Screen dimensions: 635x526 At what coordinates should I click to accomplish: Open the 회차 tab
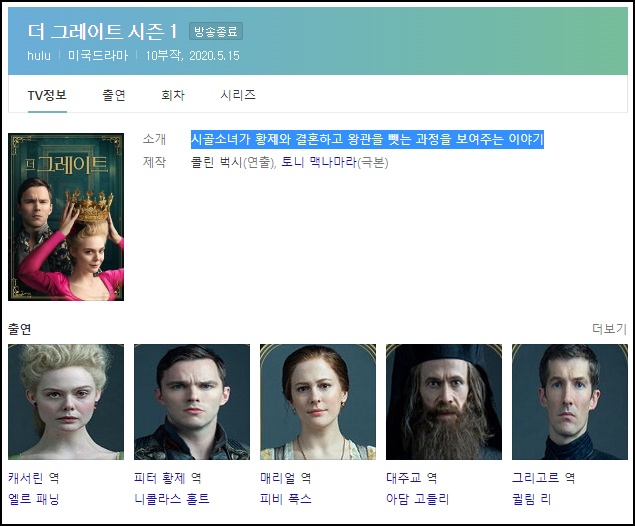click(173, 96)
